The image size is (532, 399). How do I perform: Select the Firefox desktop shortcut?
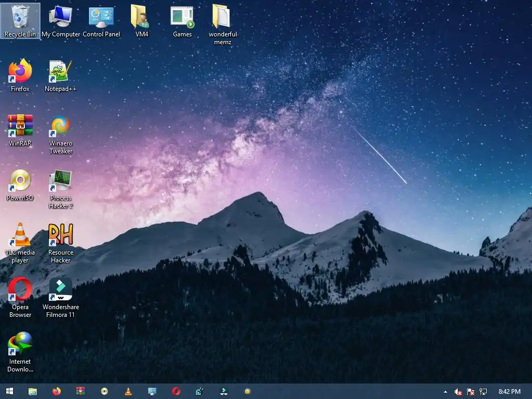coord(20,75)
